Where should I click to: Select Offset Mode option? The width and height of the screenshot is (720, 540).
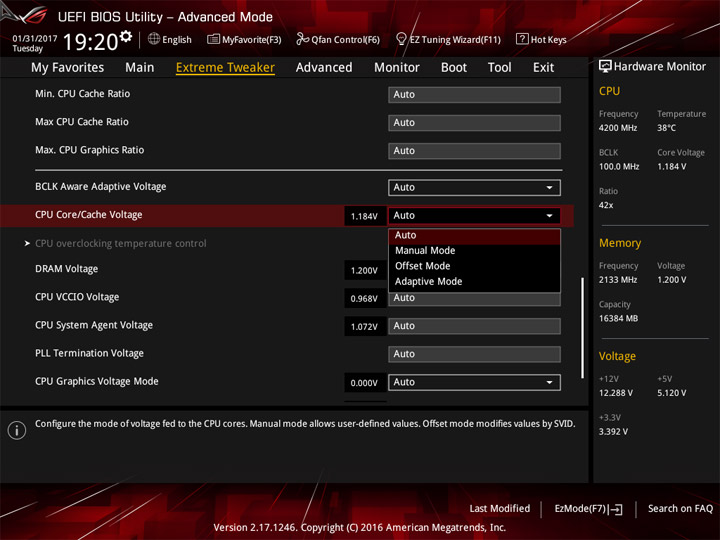pos(474,266)
